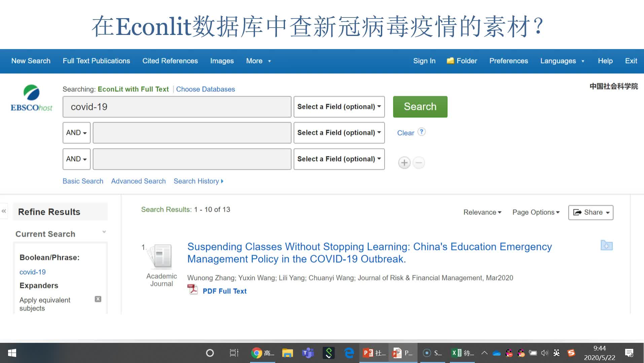Show hidden system tray icons
The image size is (644, 363).
pos(484,353)
